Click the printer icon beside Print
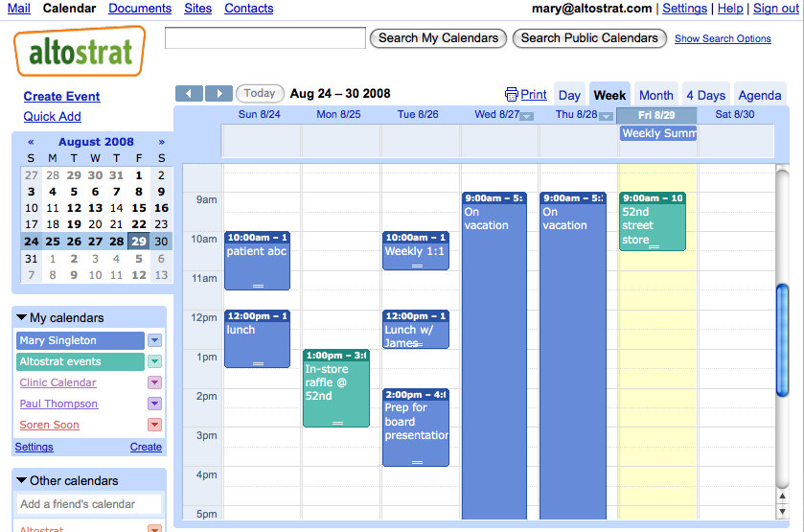 tap(512, 95)
